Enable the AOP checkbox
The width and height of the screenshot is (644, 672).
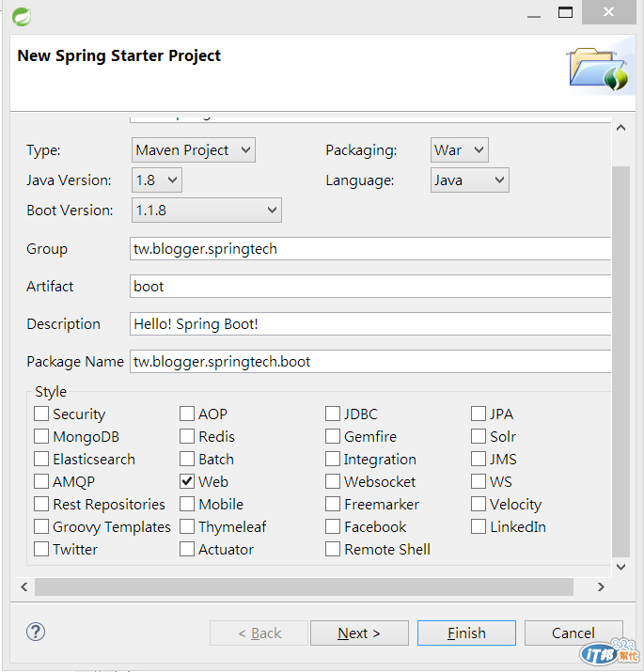tap(187, 414)
